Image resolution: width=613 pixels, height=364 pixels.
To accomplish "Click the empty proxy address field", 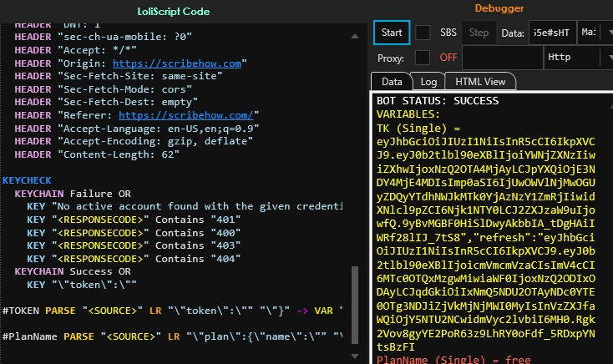I will [503, 58].
